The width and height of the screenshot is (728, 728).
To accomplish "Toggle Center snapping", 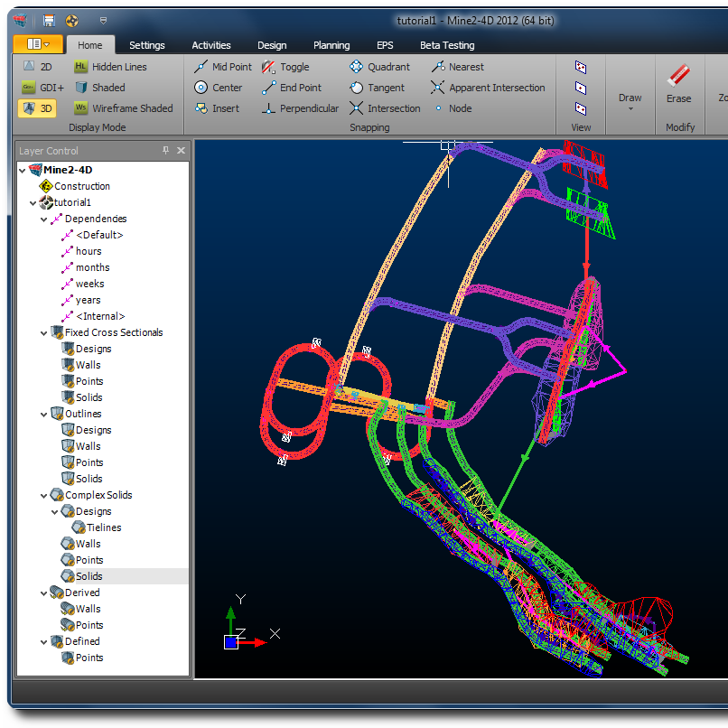I will click(x=218, y=88).
